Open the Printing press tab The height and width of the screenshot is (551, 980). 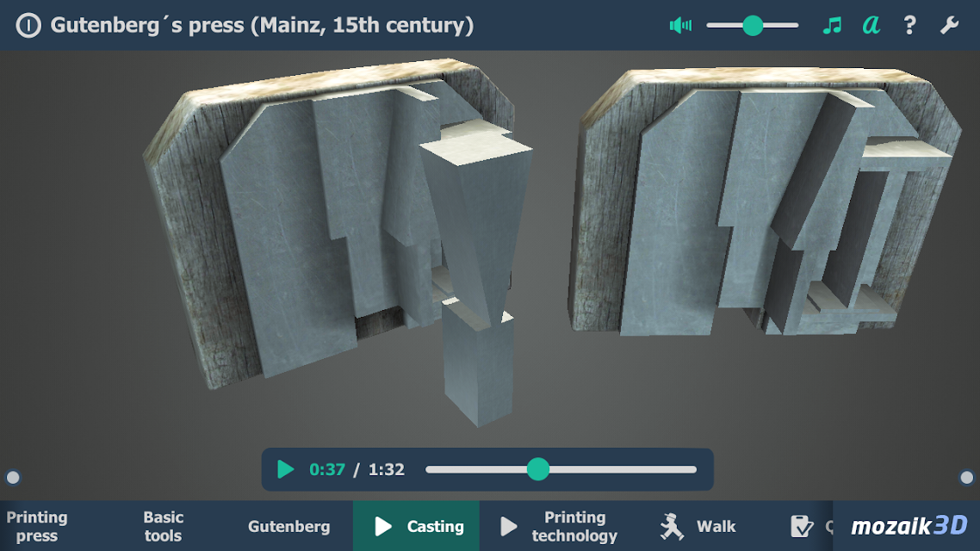point(37,526)
